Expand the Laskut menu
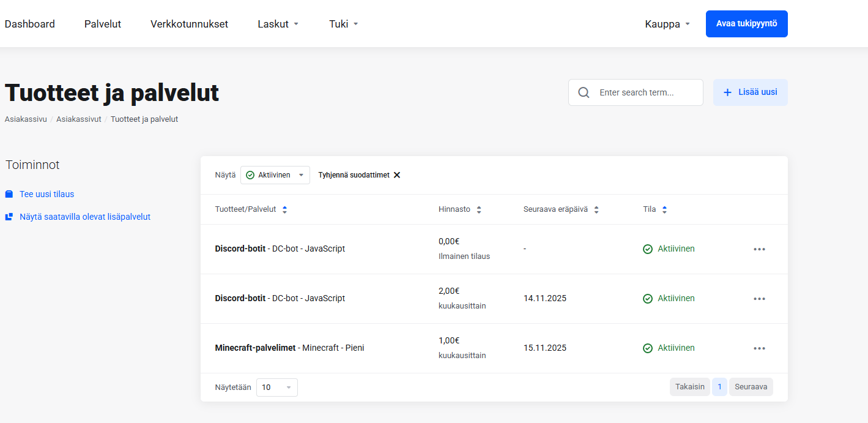868x423 pixels. 278,24
